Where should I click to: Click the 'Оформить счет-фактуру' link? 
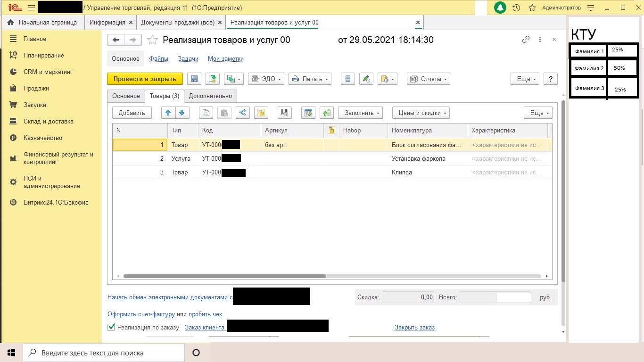pyautogui.click(x=141, y=314)
